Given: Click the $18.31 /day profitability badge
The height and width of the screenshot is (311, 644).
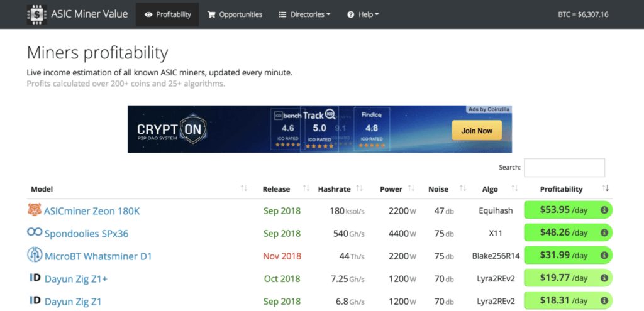Looking at the screenshot, I should tap(569, 300).
